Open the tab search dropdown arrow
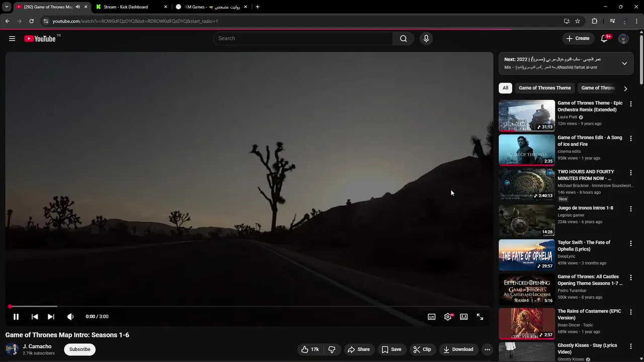This screenshot has height=362, width=644. pyautogui.click(x=7, y=7)
